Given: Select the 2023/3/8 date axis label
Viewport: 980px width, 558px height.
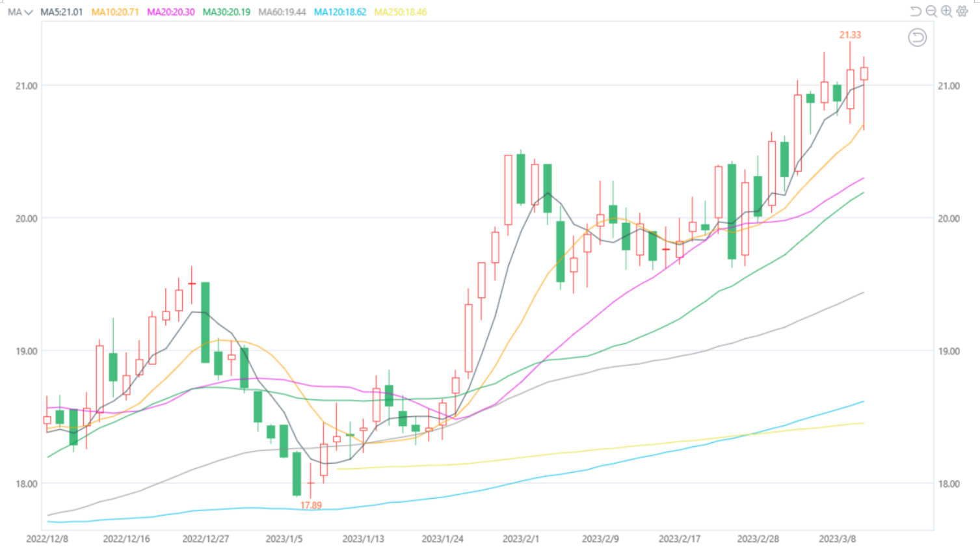Looking at the screenshot, I should click(837, 538).
